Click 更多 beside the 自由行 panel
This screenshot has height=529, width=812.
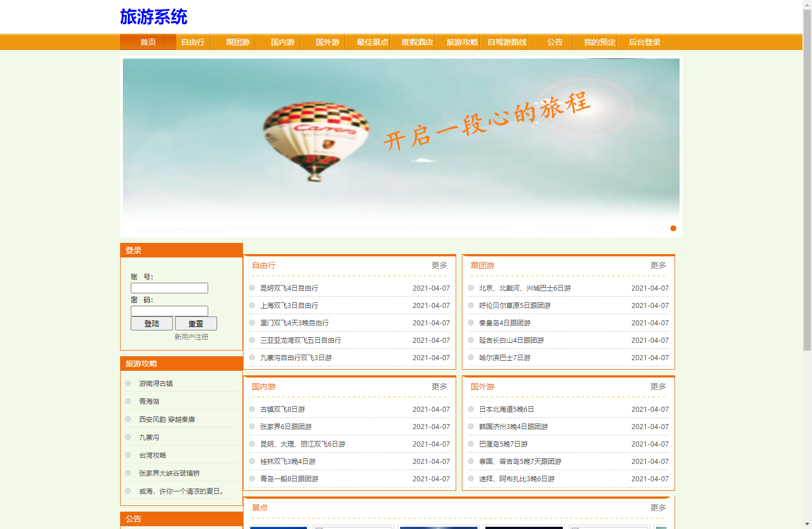point(438,265)
